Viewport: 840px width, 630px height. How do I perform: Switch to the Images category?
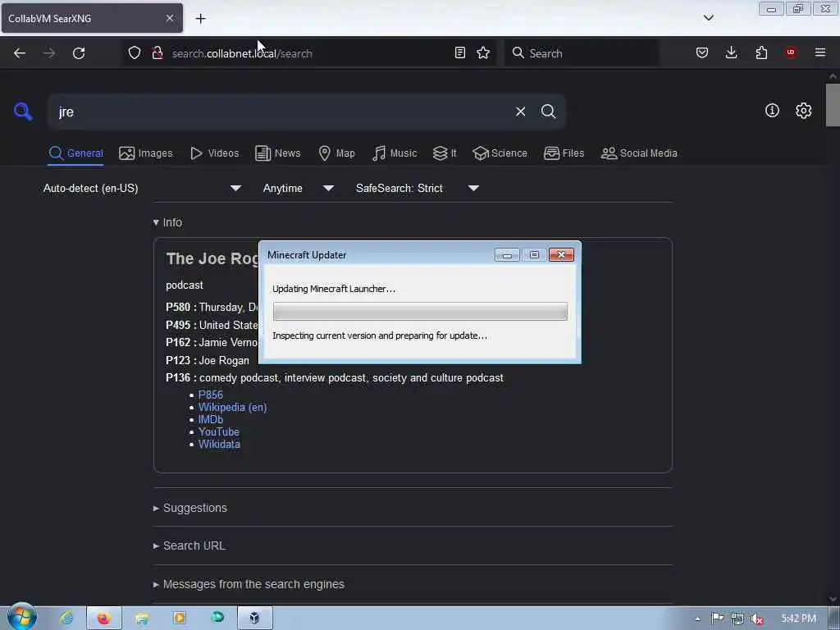[x=146, y=153]
